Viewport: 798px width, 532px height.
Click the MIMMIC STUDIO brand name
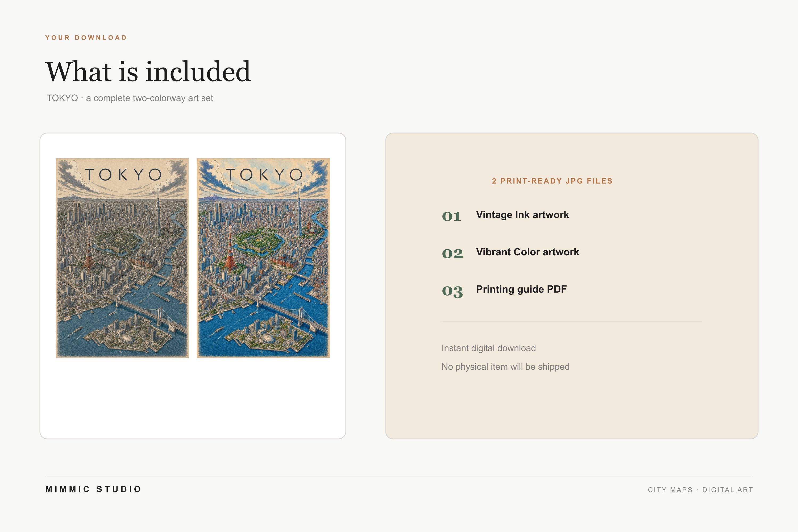point(93,489)
